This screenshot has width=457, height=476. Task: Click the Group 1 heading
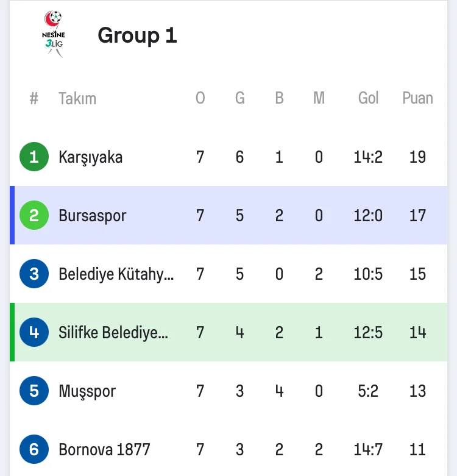137,35
